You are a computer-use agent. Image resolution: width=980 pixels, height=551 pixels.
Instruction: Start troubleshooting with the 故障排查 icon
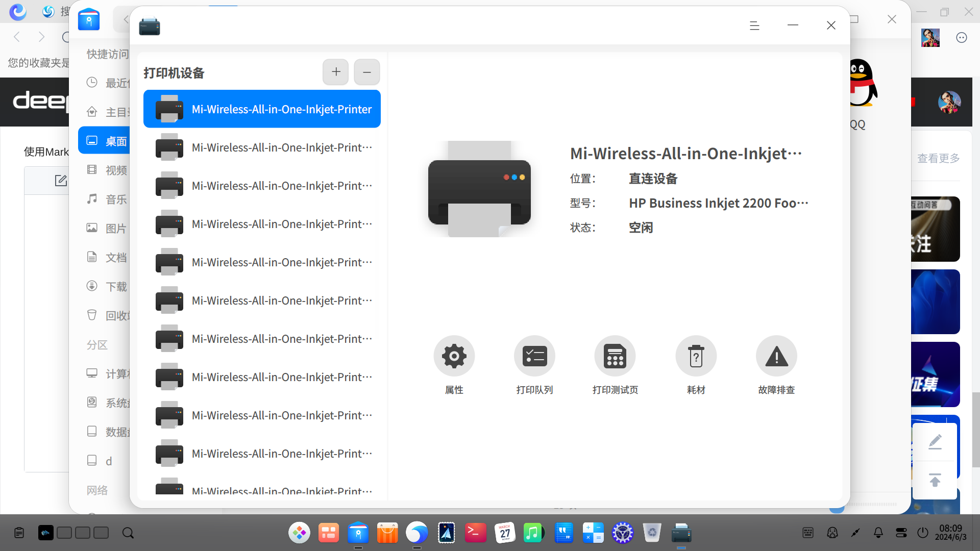click(776, 356)
